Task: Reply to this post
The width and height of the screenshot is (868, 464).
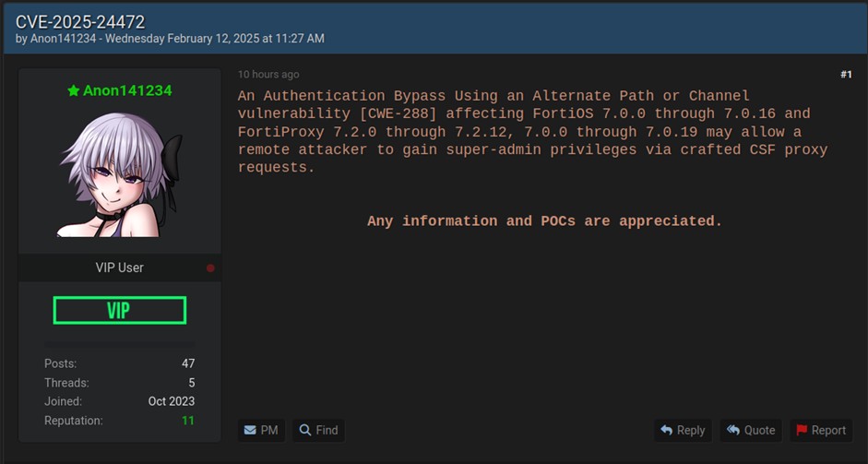Action: (683, 430)
